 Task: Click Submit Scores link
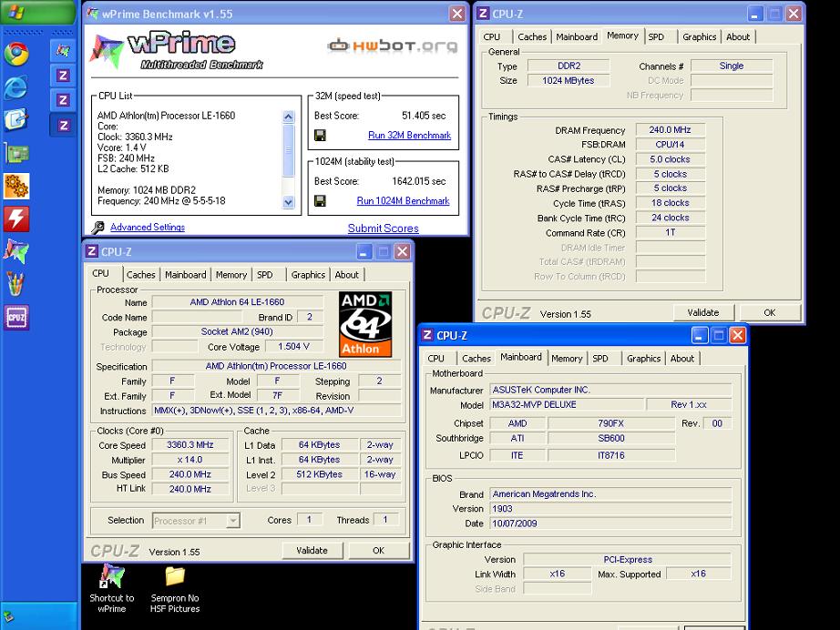(x=383, y=229)
